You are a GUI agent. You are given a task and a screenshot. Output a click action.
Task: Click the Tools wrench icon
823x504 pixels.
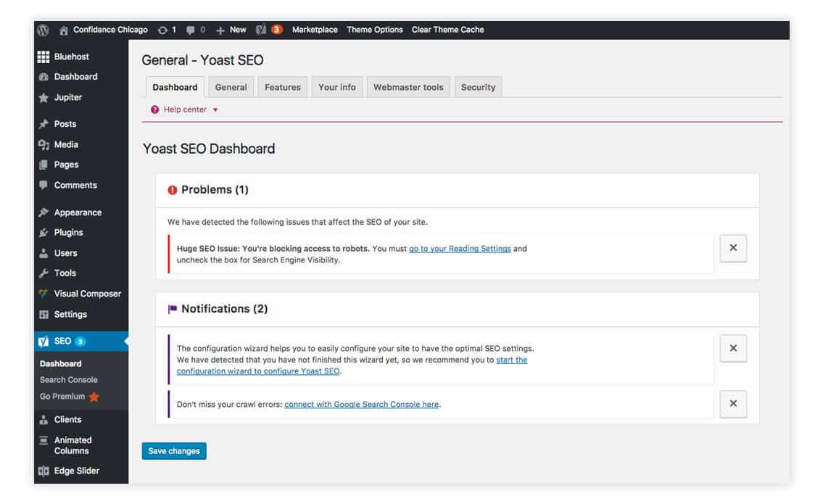click(x=44, y=273)
